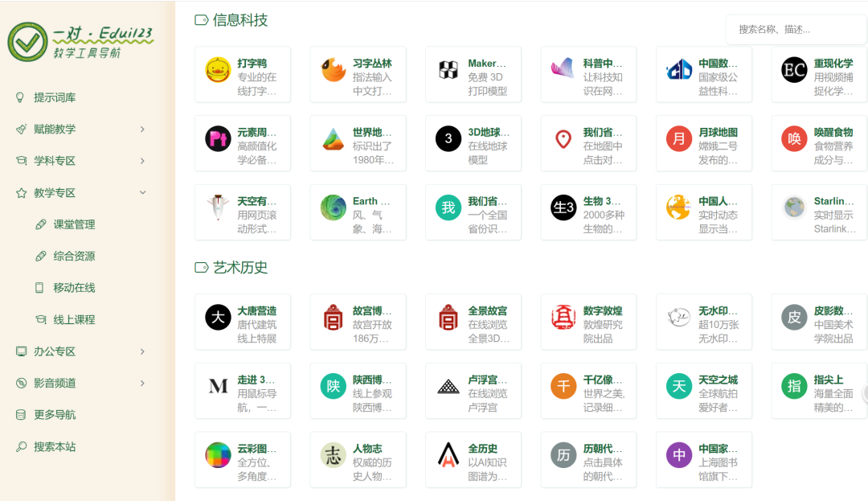Expand the 影音频道 sidebar section
868x501 pixels.
point(50,383)
